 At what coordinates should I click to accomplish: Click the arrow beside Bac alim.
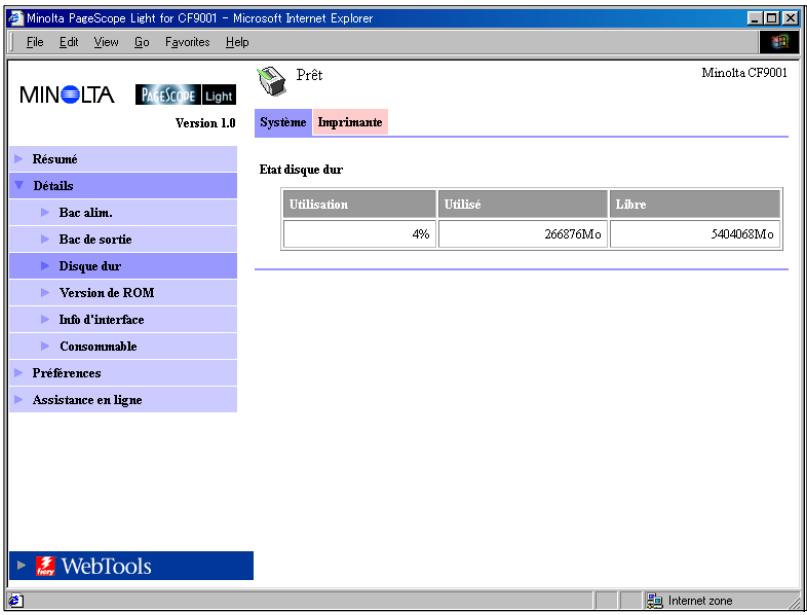(45, 212)
